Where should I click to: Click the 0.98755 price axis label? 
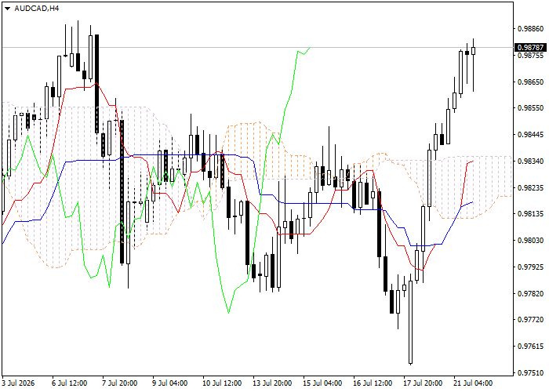point(531,56)
